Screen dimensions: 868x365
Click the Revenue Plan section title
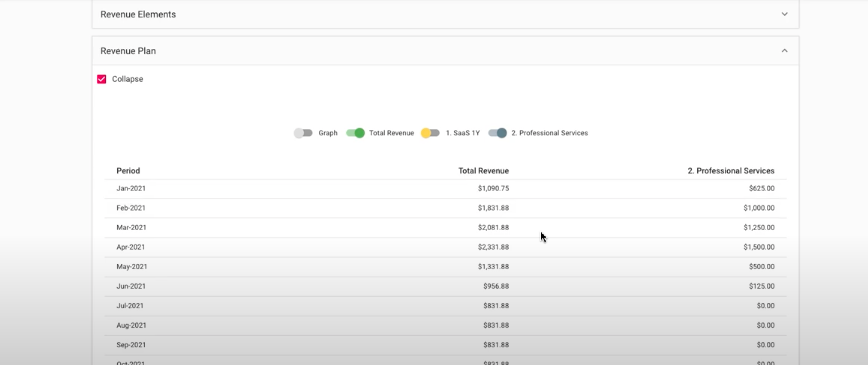pos(128,51)
